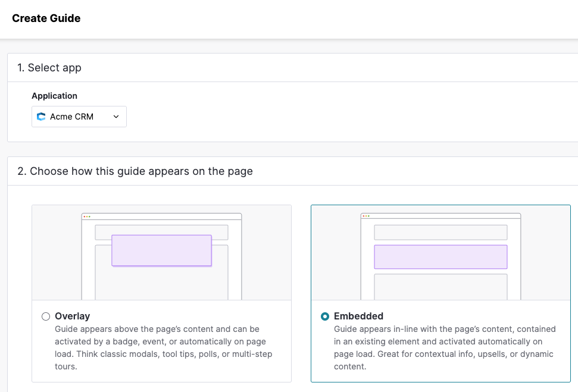Screen dimensions: 578x392
Task: Click the Application field label
Action: coord(55,96)
